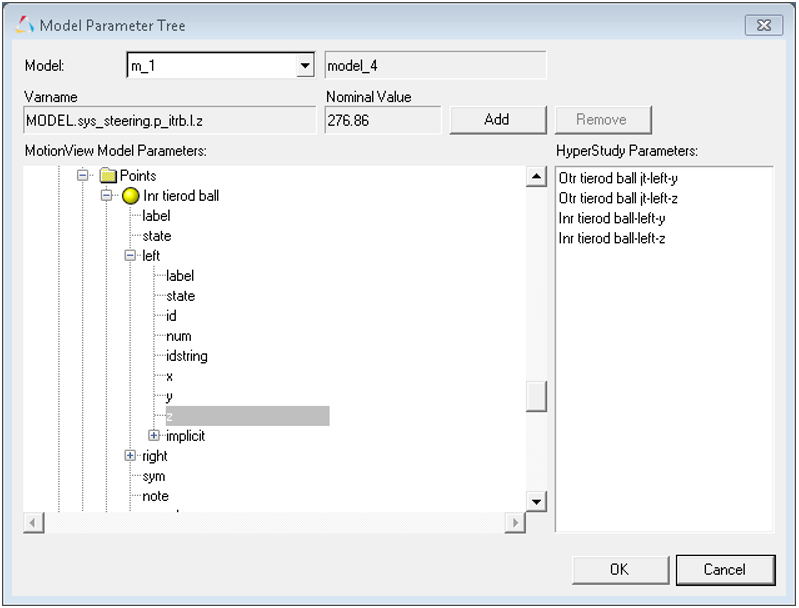Expand the implicit node

point(154,436)
